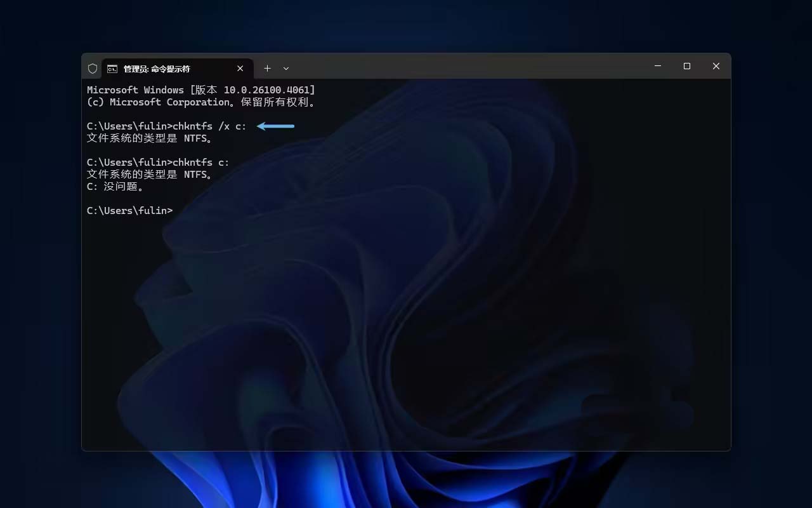This screenshot has height=508, width=812.
Task: Click the Command Prompt icon in the tab
Action: pyautogui.click(x=112, y=69)
